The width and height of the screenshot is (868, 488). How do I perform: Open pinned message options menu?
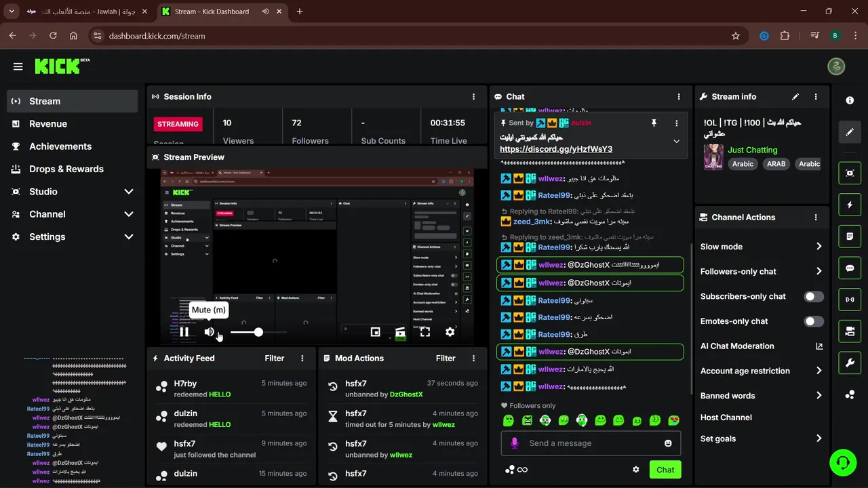click(676, 123)
